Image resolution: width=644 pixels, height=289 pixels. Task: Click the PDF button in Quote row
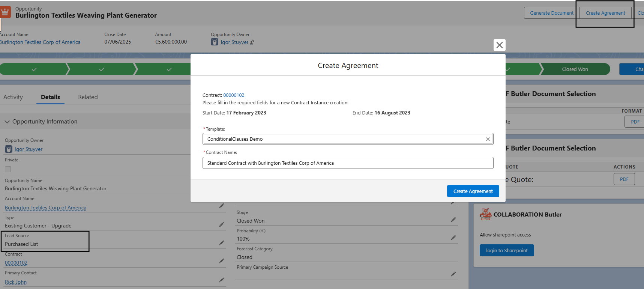tap(624, 179)
